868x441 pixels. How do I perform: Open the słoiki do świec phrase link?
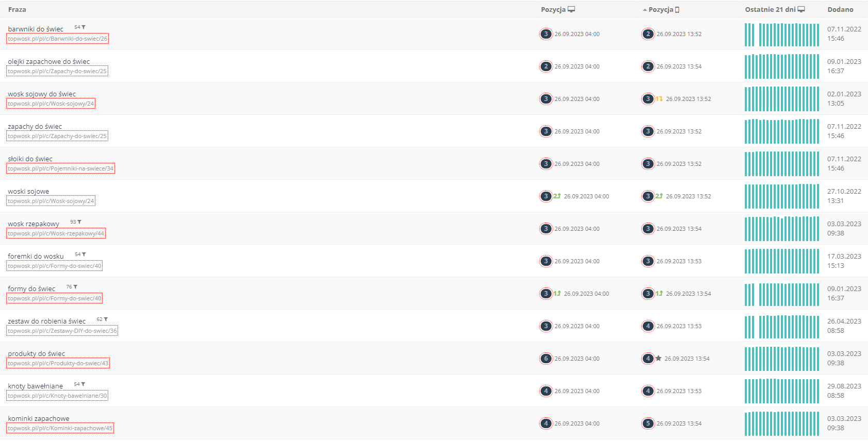30,159
